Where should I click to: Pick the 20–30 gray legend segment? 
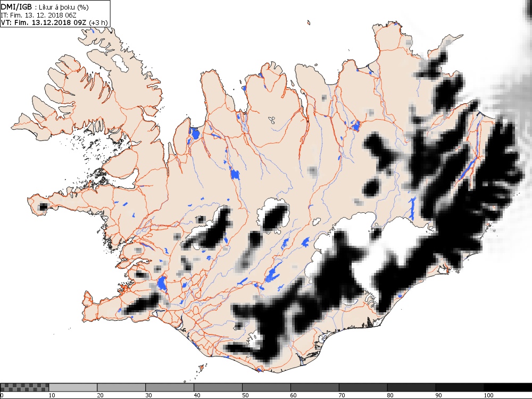coord(121,387)
